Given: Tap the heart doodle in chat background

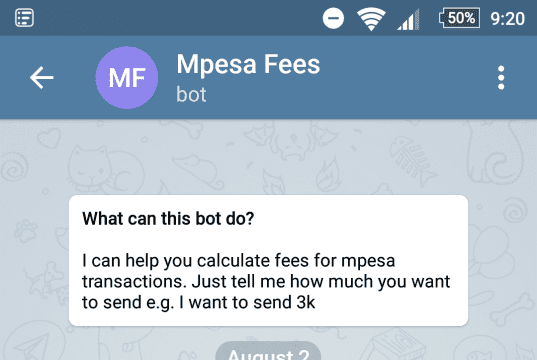Looking at the screenshot, I should pyautogui.click(x=49, y=138).
